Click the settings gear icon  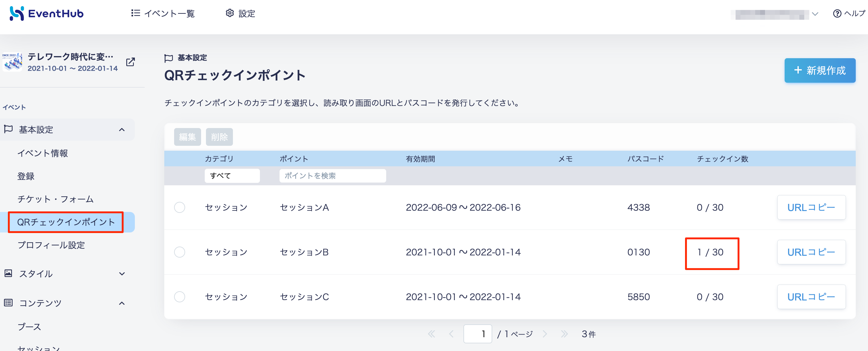(x=230, y=13)
